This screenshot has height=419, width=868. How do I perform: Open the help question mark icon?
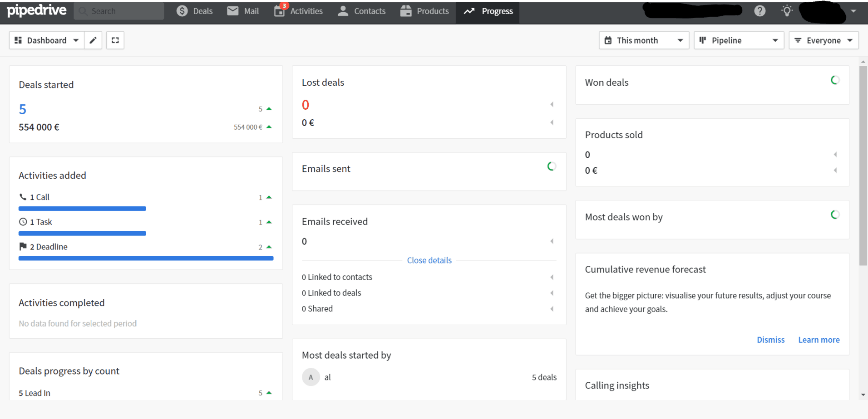pos(760,11)
